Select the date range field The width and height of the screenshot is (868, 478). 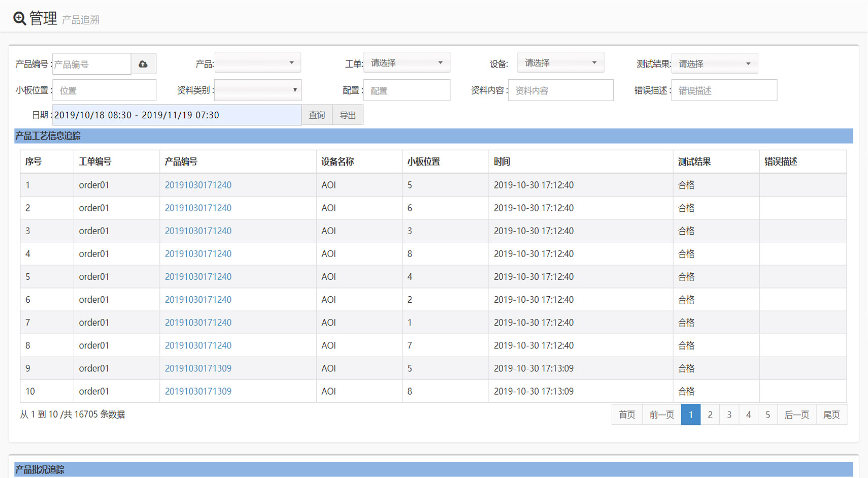(176, 115)
